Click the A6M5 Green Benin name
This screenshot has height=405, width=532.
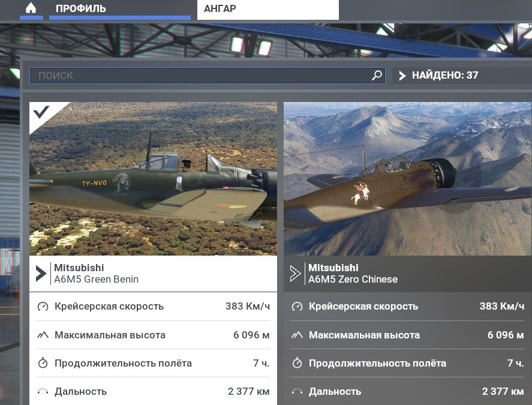[97, 280]
